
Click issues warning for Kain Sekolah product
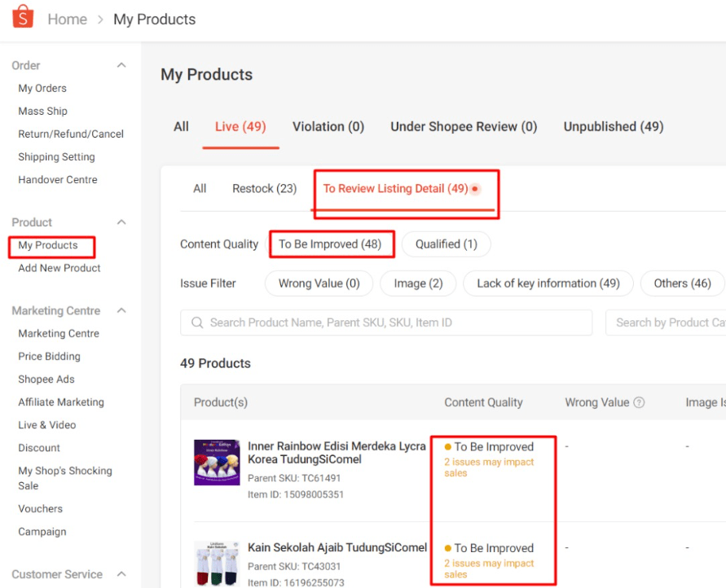489,569
